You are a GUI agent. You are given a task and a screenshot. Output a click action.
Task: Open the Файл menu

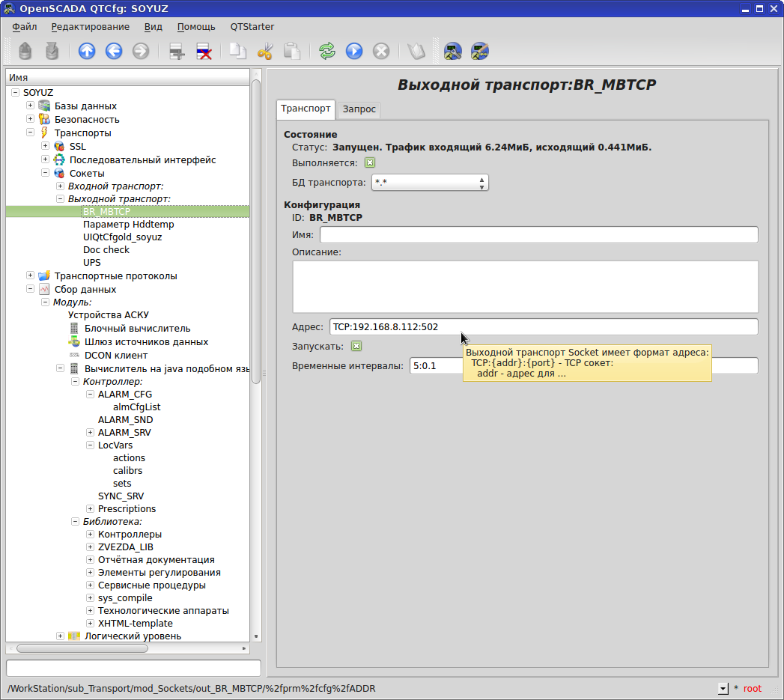pos(25,26)
